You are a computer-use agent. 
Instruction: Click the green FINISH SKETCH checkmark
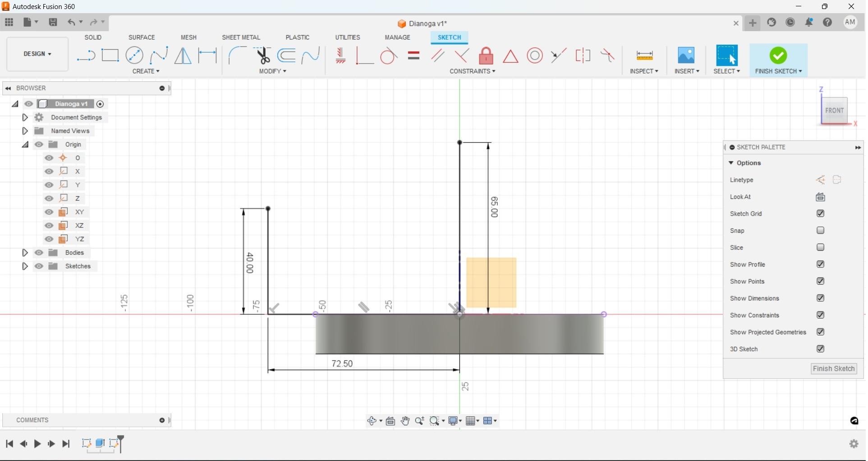point(779,55)
